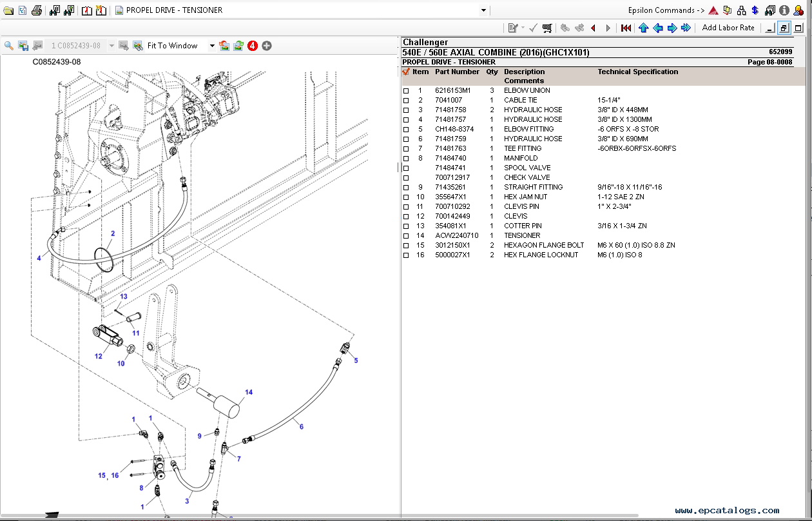Image resolution: width=812 pixels, height=521 pixels.
Task: Check the TEE FITTING row checkbox
Action: pos(406,149)
